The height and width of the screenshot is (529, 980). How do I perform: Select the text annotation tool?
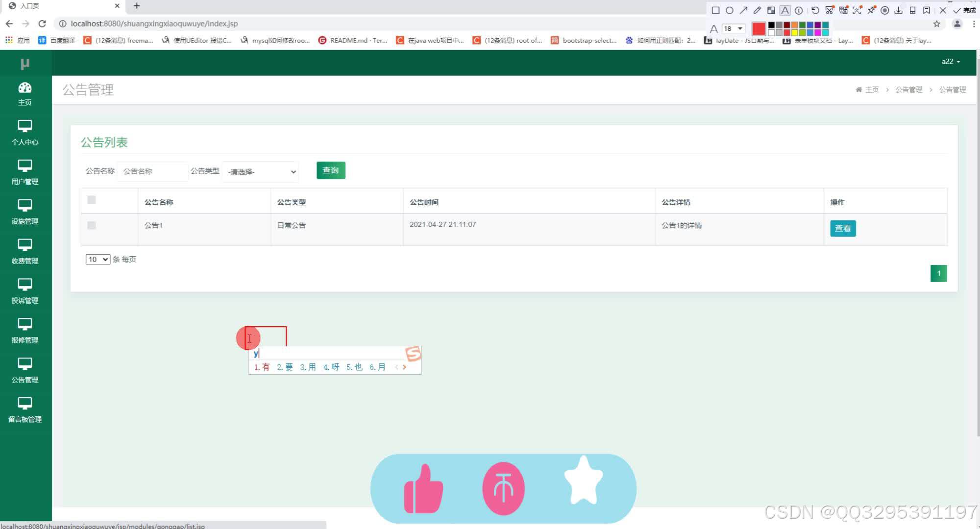pos(785,10)
